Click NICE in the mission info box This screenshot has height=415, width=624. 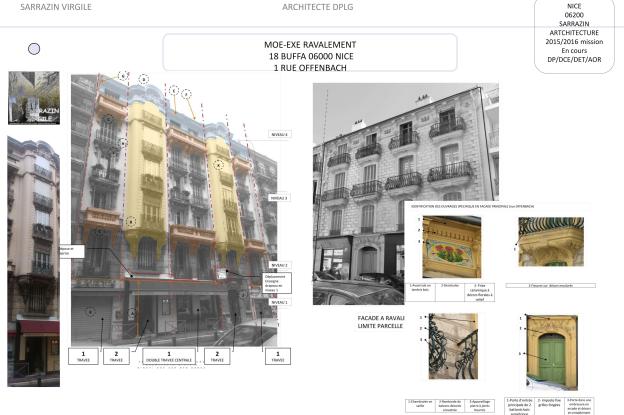point(574,6)
